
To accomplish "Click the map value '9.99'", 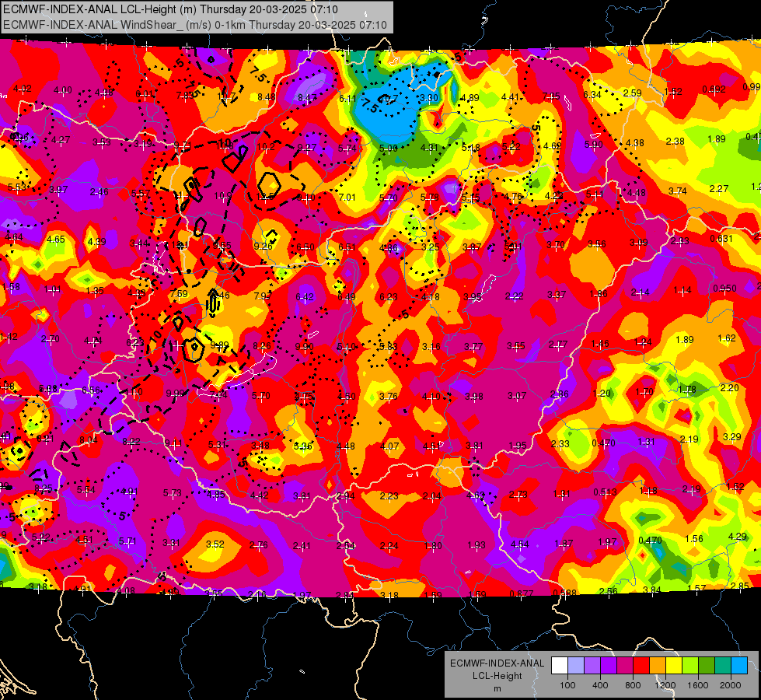I will [175, 393].
